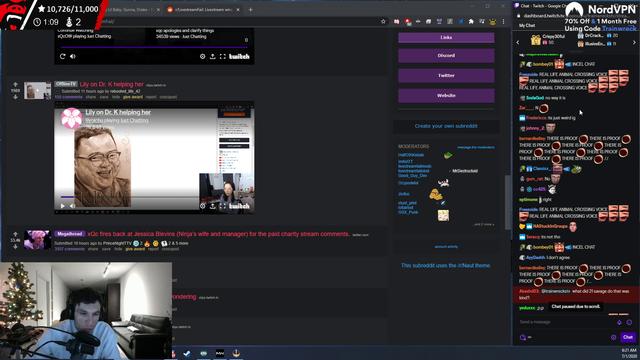Fullscreen the Lily on Dr. K clip
640x360 pixels.
point(222,206)
